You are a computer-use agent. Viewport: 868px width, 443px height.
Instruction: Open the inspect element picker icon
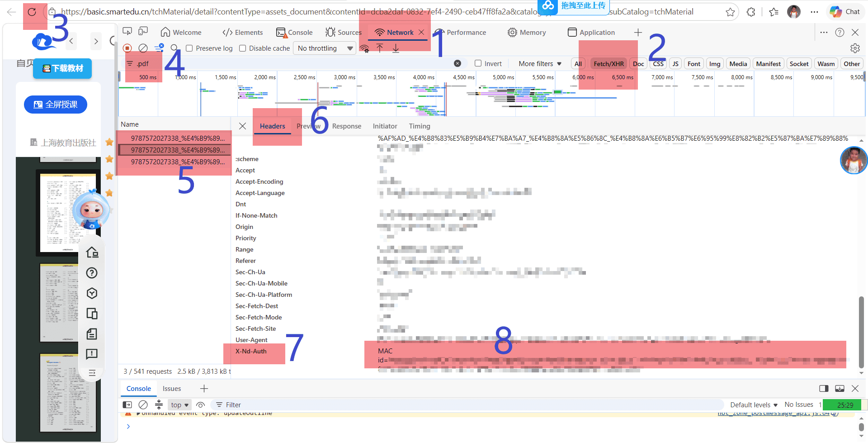(x=127, y=32)
